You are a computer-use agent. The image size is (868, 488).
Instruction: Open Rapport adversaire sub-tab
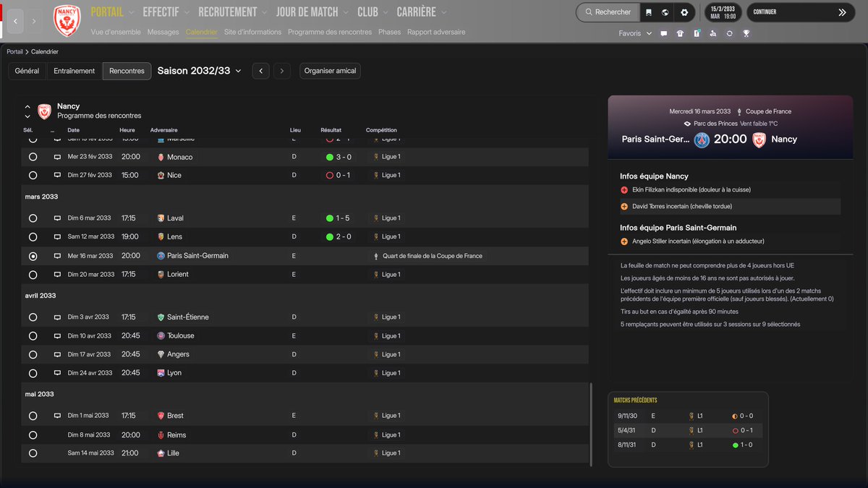click(436, 33)
